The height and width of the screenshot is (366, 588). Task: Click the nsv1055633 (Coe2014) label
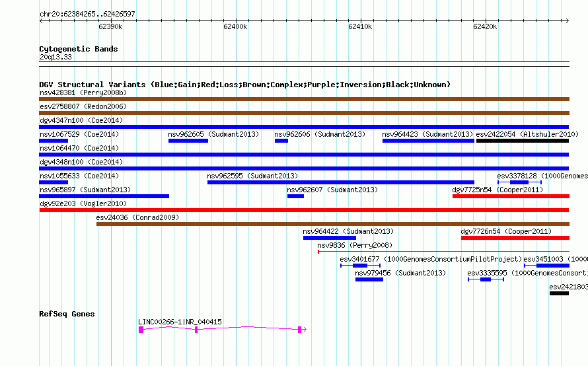point(79,176)
